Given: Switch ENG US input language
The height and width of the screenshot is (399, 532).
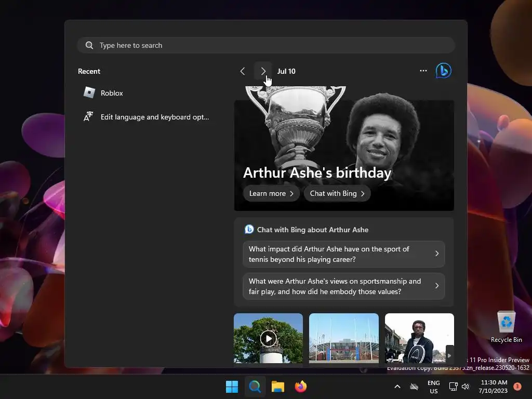Looking at the screenshot, I should 434,387.
